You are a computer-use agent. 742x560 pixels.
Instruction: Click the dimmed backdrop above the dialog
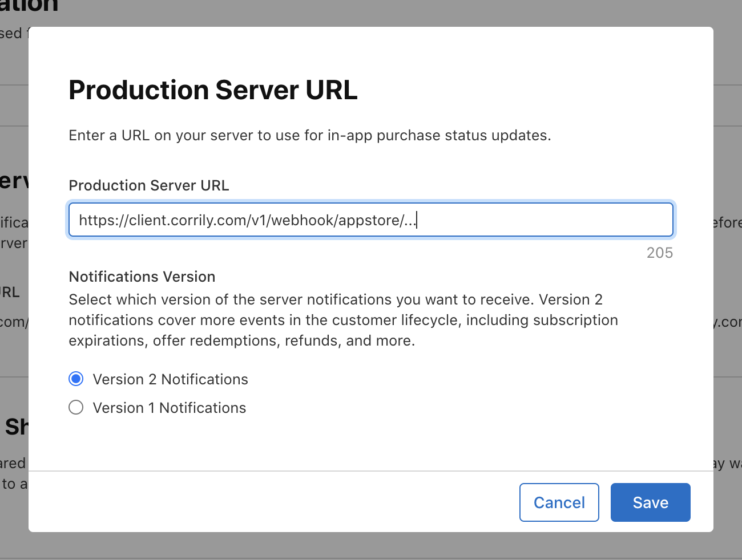[371, 13]
